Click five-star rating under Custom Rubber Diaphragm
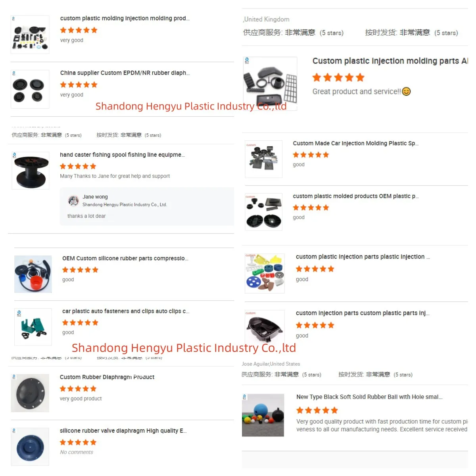 coord(78,389)
